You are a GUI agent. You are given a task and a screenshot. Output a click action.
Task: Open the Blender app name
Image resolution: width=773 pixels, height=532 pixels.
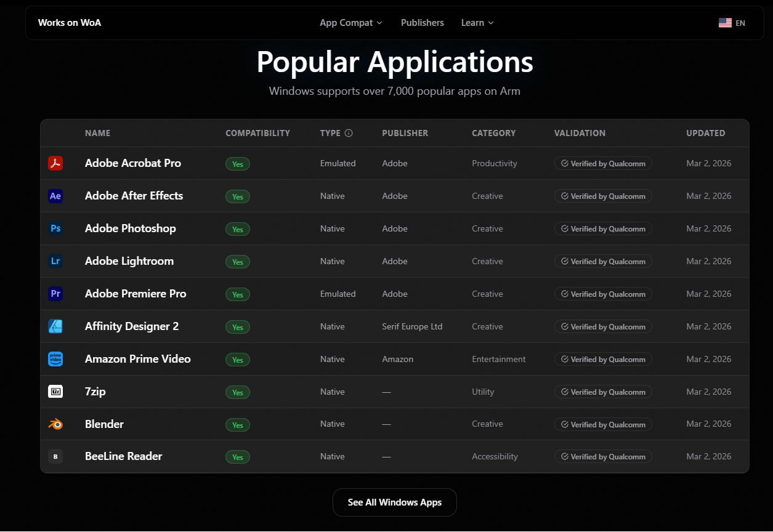click(x=105, y=424)
